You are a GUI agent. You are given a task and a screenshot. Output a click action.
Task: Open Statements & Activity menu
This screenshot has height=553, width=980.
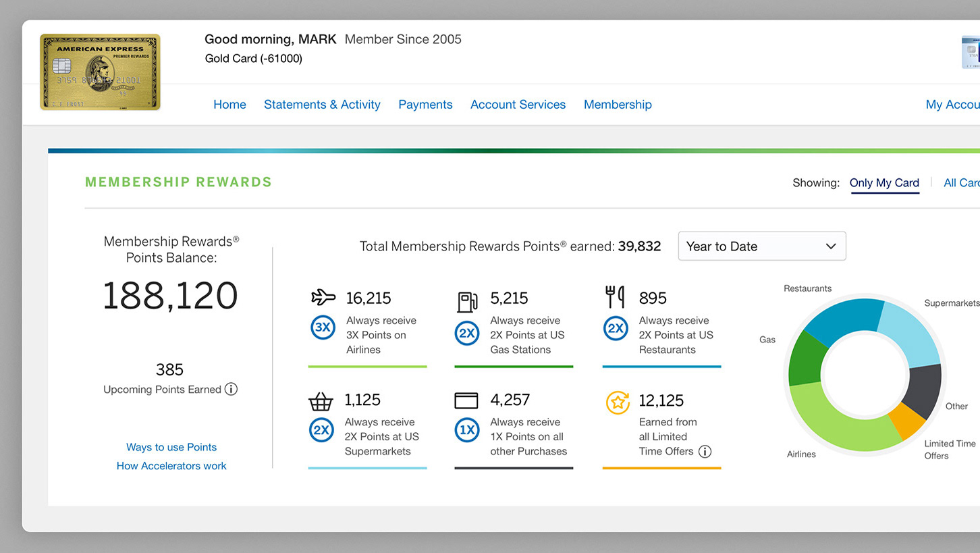tap(322, 105)
